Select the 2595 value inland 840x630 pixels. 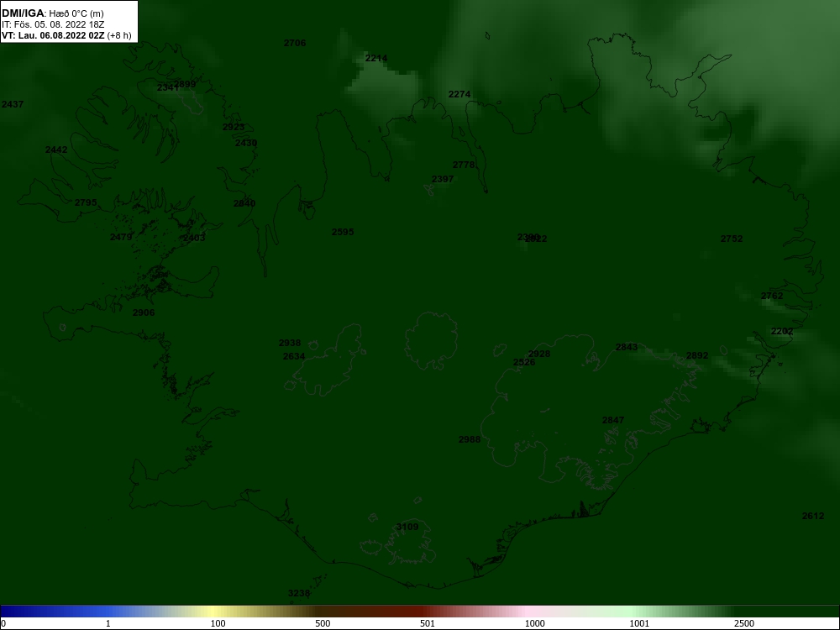pyautogui.click(x=343, y=232)
